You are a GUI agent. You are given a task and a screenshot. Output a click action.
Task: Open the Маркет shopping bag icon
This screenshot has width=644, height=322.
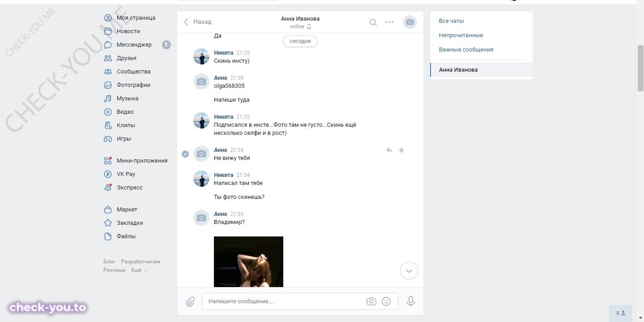pyautogui.click(x=108, y=210)
